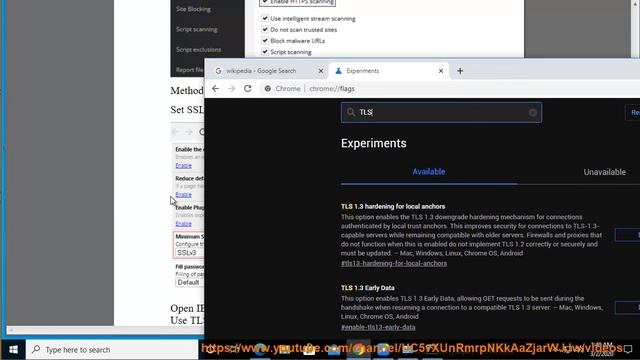The height and width of the screenshot is (360, 640).
Task: Select 'Report file' entry in background sidebar
Action: (x=189, y=70)
